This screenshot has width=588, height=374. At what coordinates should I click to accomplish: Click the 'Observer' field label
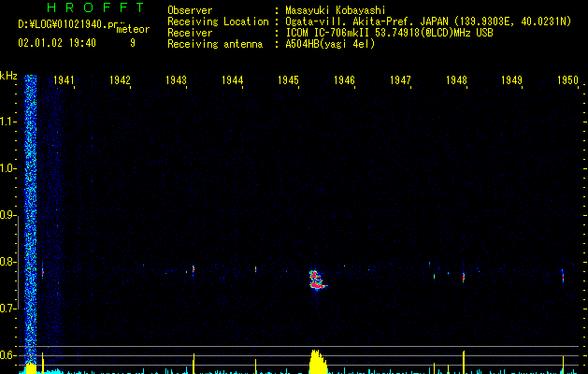(190, 10)
